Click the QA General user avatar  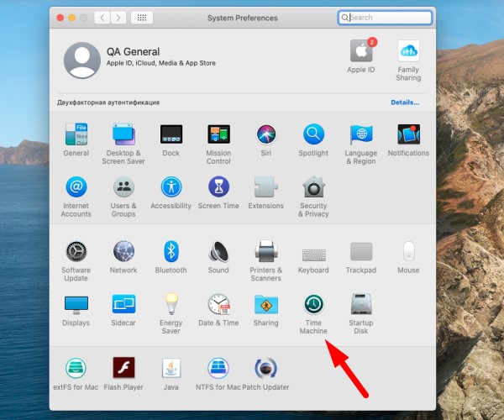[81, 60]
